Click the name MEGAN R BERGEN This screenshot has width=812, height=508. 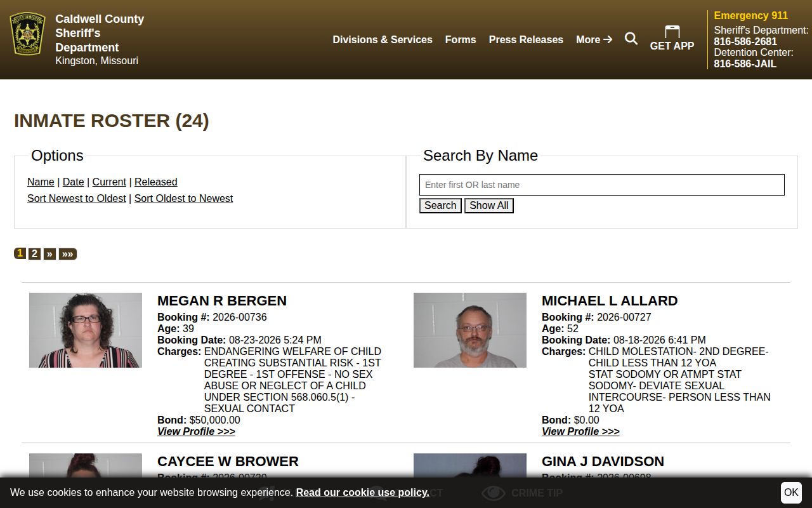(x=222, y=301)
